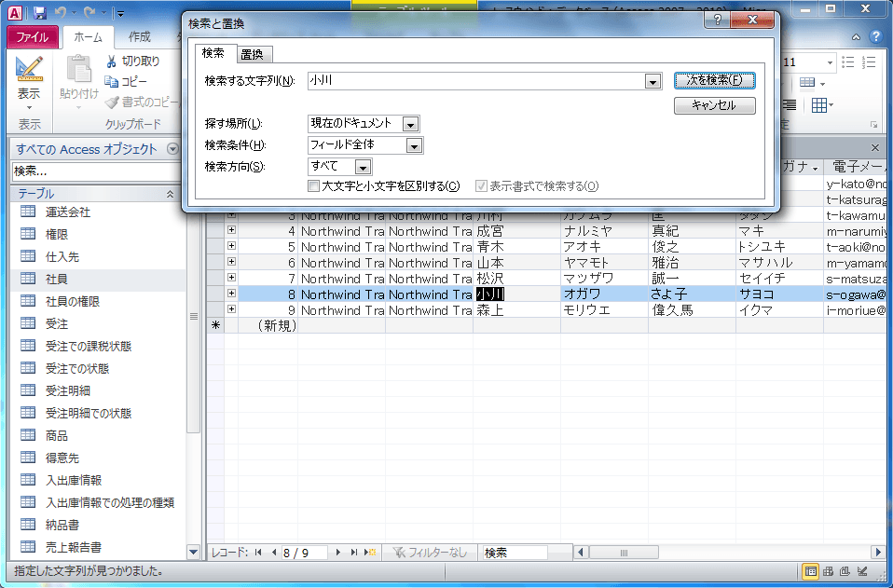Expand record 6 山本 plus box
Viewport: 893px width, 588px height.
pos(232,262)
